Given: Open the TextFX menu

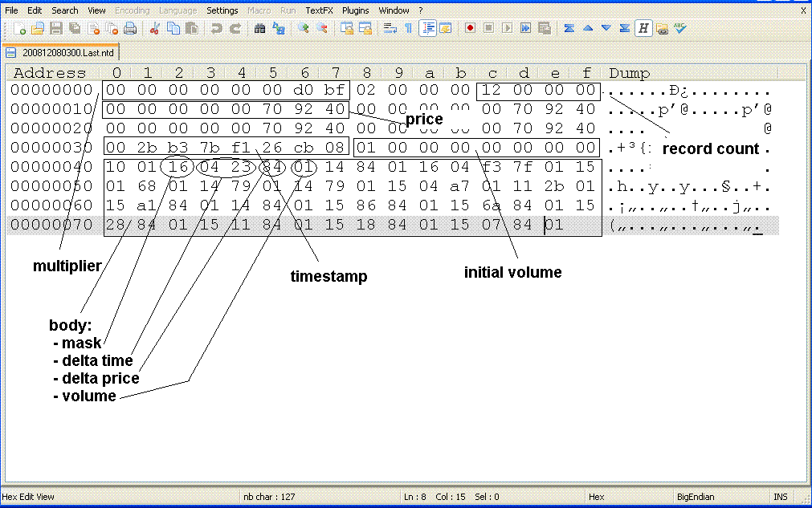Looking at the screenshot, I should (319, 10).
